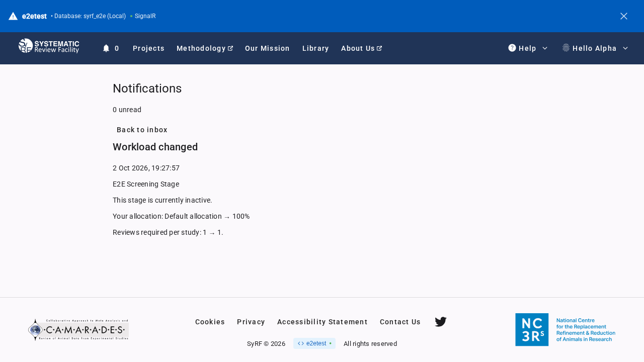
Task: Expand the Help dropdown chevron
Action: point(545,48)
